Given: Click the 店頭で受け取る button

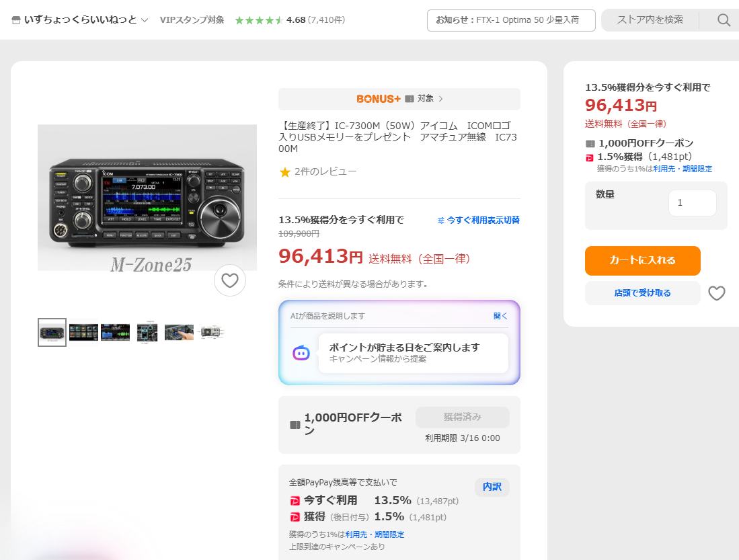Looking at the screenshot, I should (642, 293).
